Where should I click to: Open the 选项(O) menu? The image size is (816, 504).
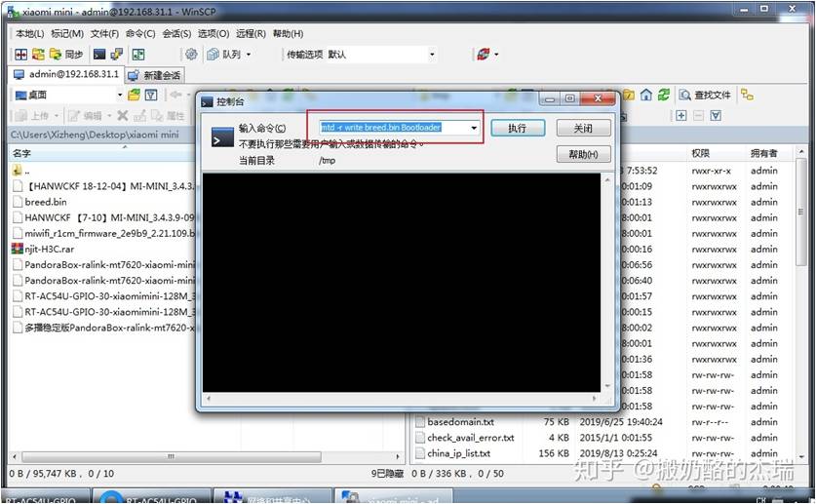click(214, 34)
